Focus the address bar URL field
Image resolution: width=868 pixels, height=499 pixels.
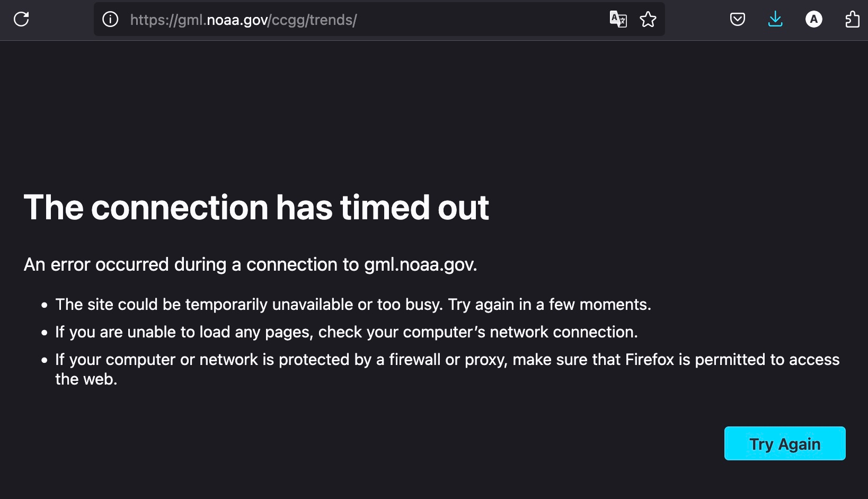tap(477, 20)
